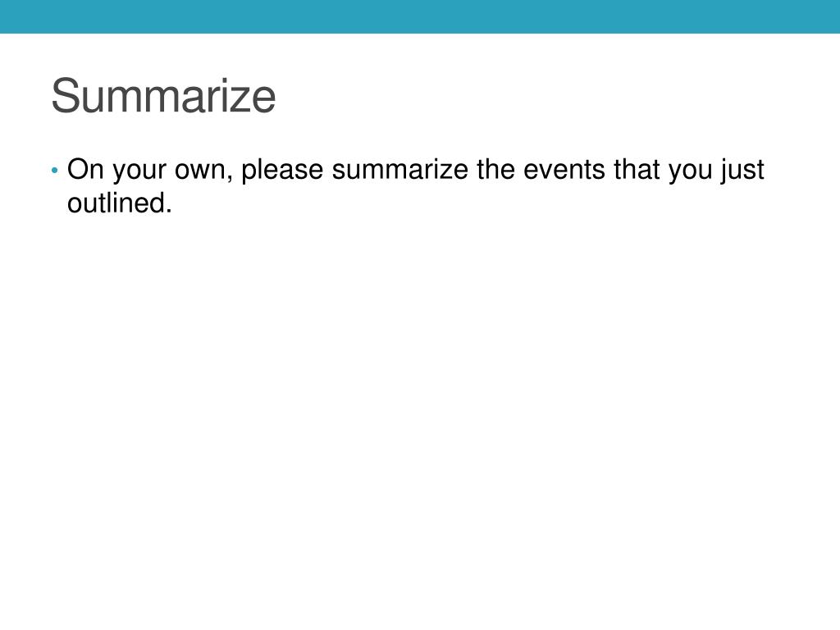Click the capital O of "On"
This screenshot has height=630, width=840.
click(77, 170)
